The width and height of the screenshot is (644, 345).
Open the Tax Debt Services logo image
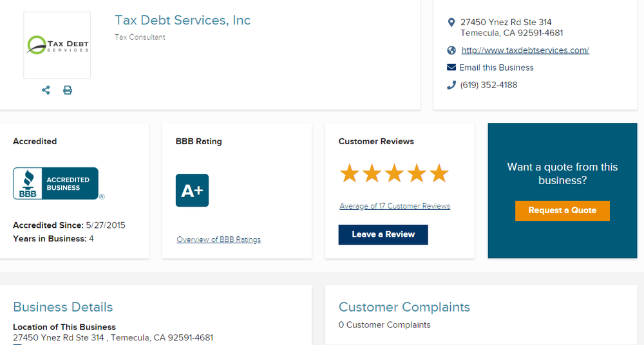(x=57, y=45)
